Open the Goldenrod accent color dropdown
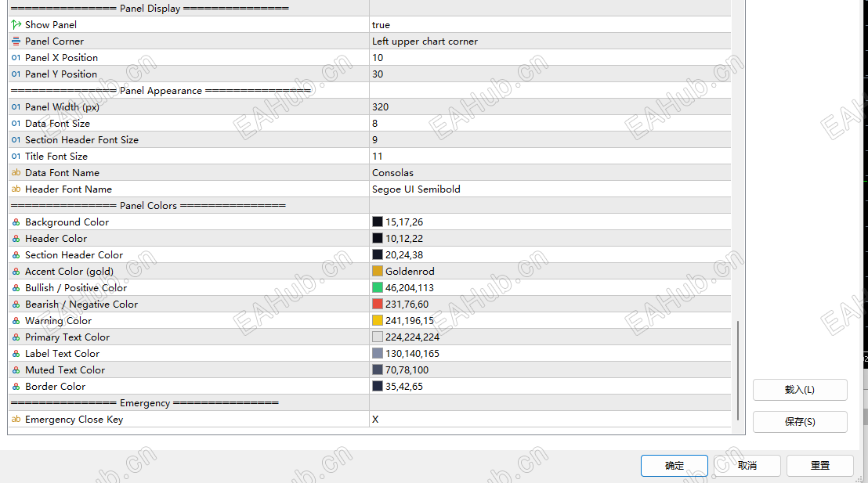 (x=550, y=271)
